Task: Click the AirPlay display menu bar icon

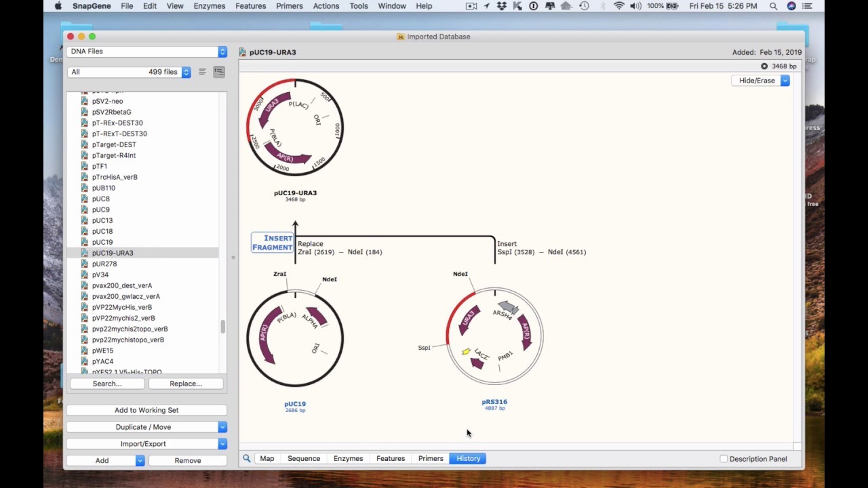Action: 551,6
